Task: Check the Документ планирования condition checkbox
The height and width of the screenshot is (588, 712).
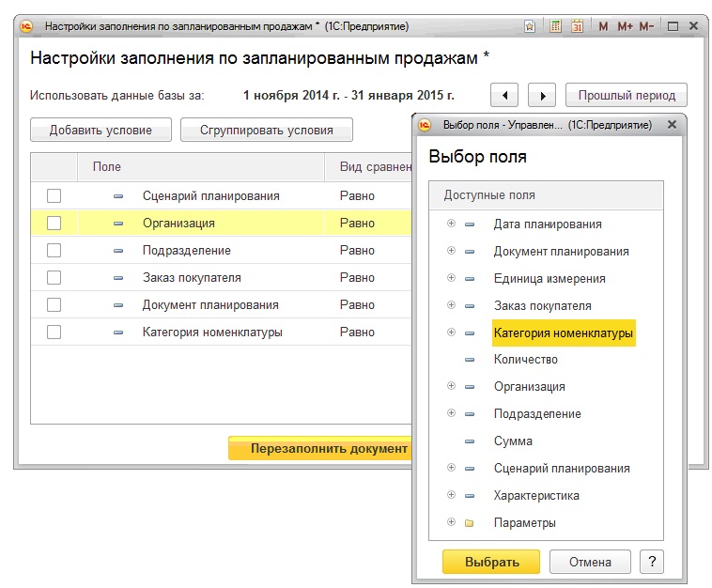Action: (x=54, y=305)
